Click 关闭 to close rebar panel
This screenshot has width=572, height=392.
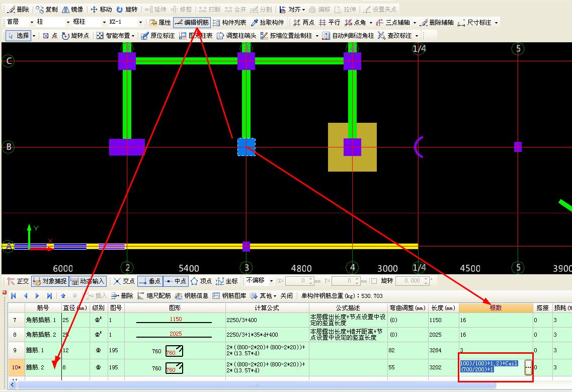click(286, 296)
